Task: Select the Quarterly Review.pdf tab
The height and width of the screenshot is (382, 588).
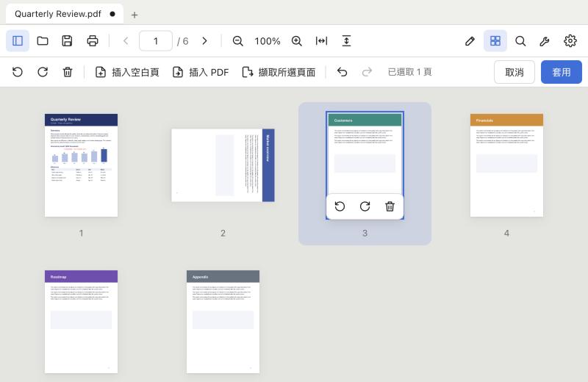Action: pyautogui.click(x=65, y=14)
